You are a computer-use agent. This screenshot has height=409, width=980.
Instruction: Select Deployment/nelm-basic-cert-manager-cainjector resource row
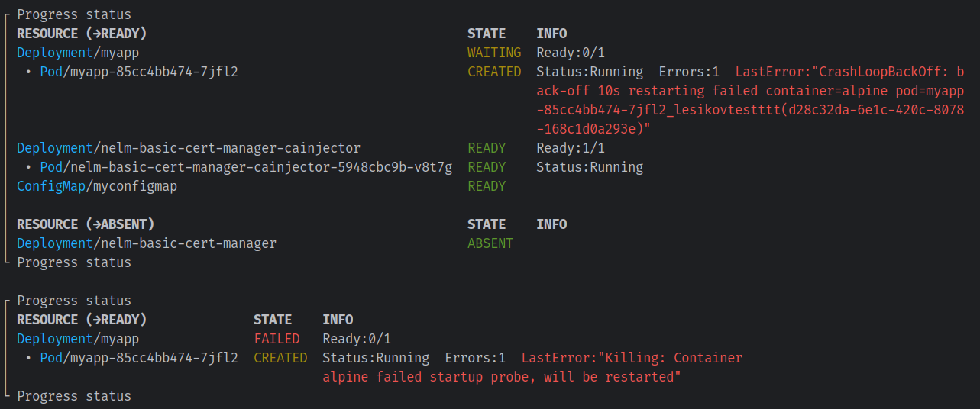[189, 148]
